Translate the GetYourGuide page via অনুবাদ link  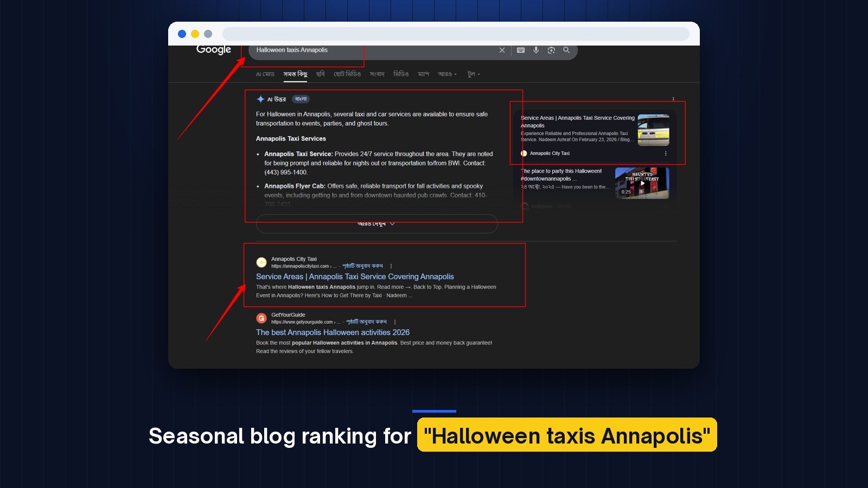367,322
